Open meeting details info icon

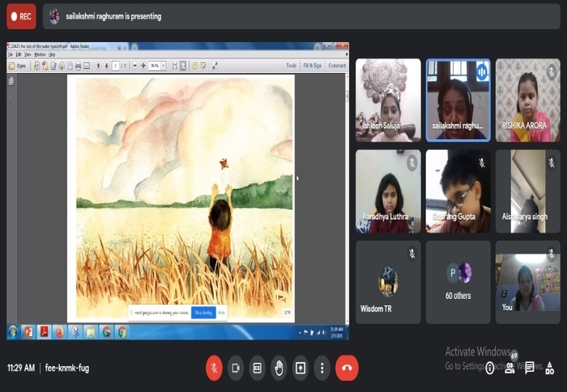[x=489, y=369]
